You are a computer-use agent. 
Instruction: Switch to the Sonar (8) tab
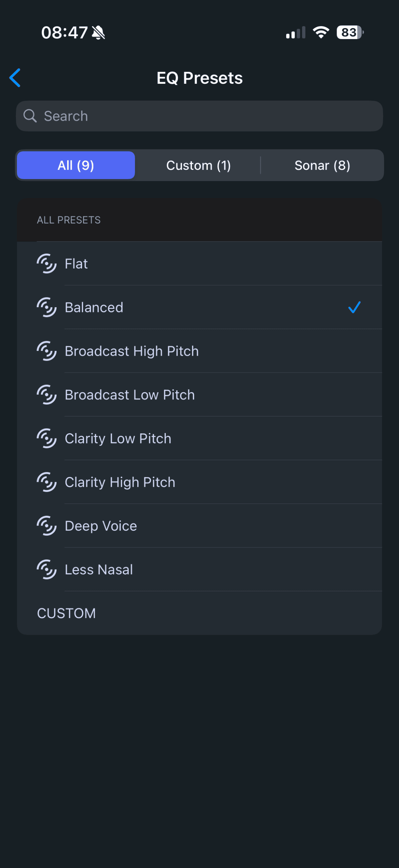tap(322, 165)
